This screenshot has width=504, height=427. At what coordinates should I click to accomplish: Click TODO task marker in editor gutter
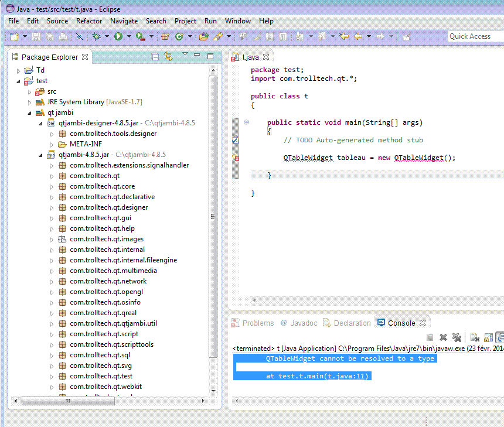235,140
